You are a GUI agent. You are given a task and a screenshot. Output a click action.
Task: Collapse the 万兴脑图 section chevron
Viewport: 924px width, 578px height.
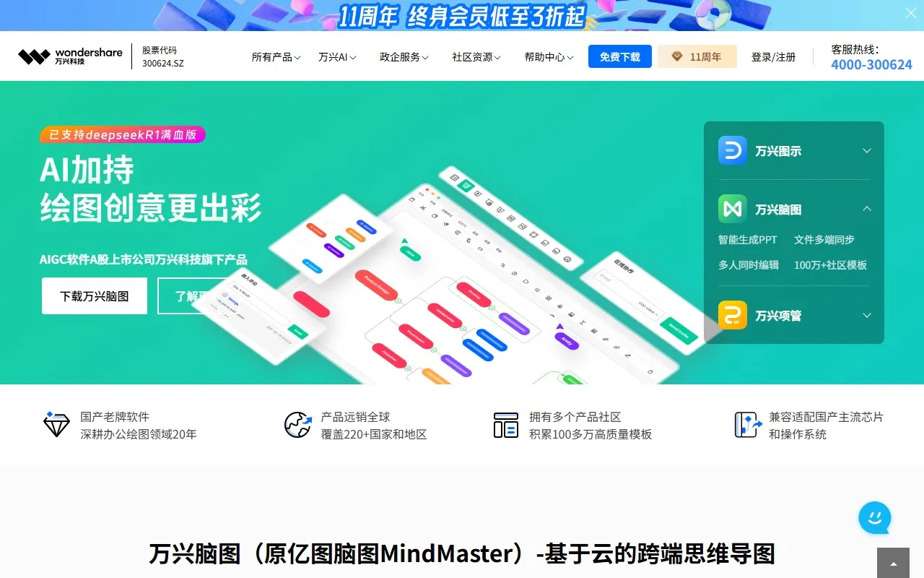(x=866, y=209)
